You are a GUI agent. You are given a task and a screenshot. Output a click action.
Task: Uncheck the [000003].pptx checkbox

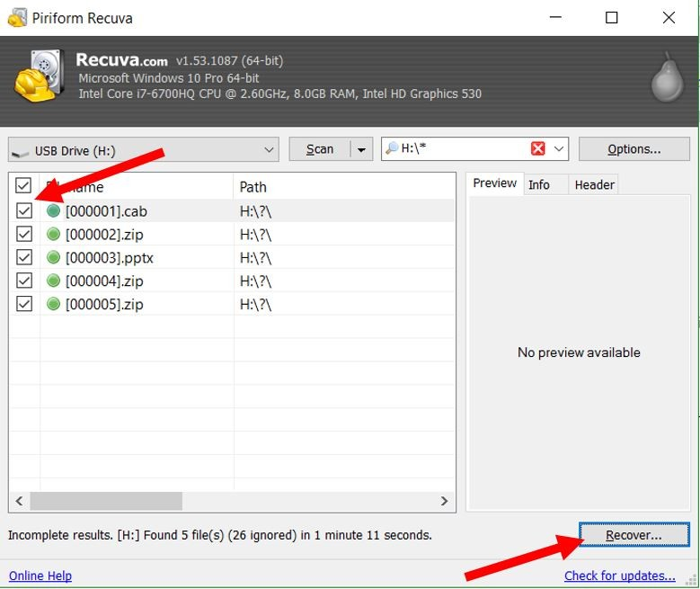pyautogui.click(x=24, y=257)
